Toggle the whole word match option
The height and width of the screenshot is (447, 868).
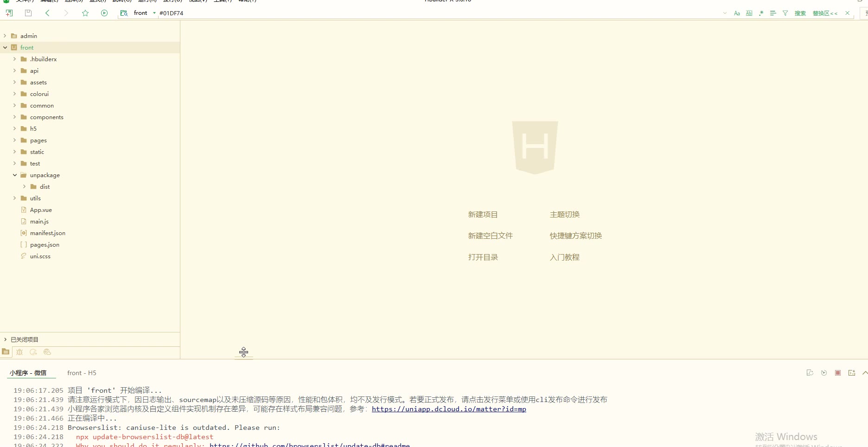[x=749, y=13]
